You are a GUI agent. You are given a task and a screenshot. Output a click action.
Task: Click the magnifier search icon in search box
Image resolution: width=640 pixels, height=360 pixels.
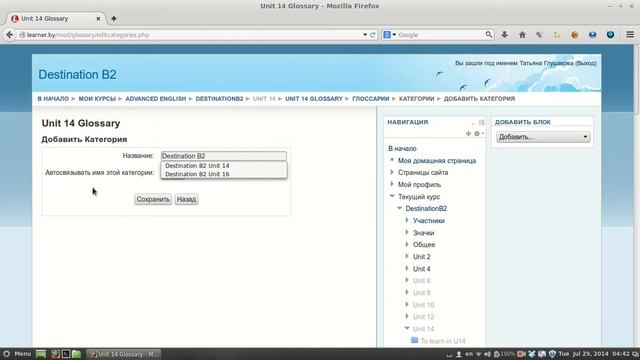tap(489, 35)
